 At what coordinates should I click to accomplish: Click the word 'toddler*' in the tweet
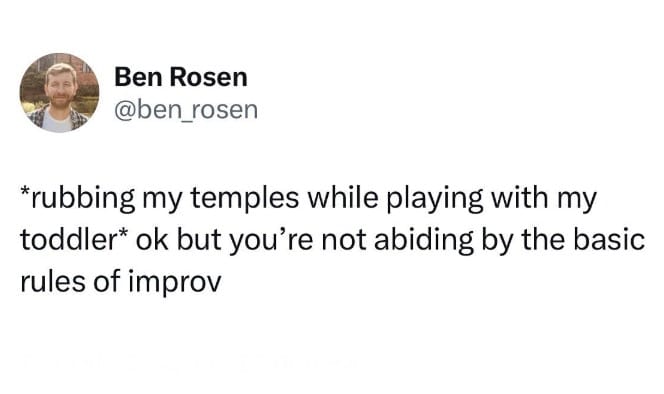[x=75, y=240]
